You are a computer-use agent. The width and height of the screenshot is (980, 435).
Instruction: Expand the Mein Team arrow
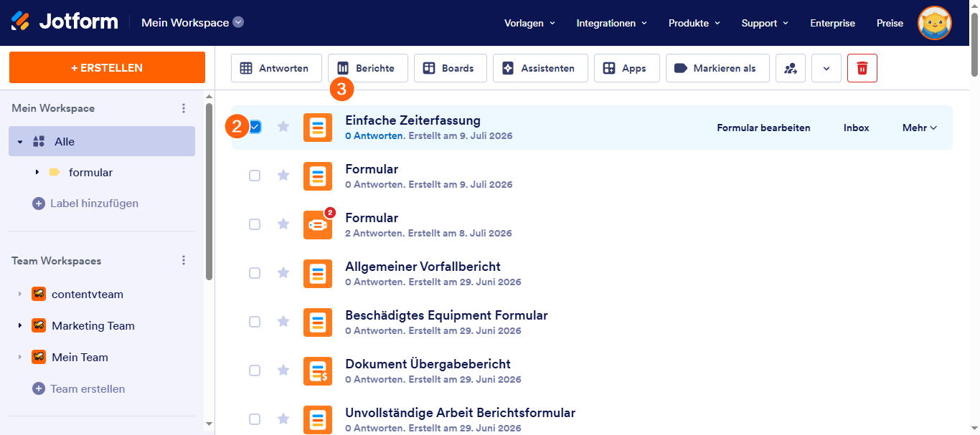tap(19, 358)
